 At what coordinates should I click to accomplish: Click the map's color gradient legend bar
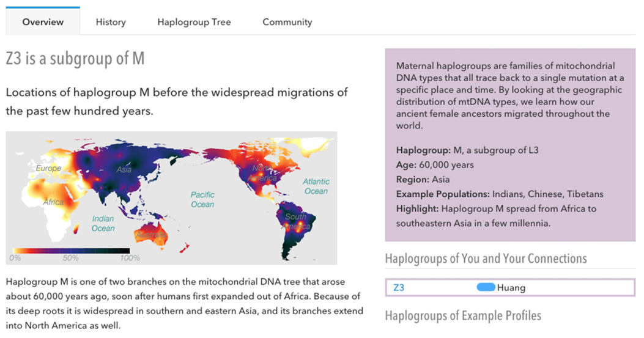point(71,251)
